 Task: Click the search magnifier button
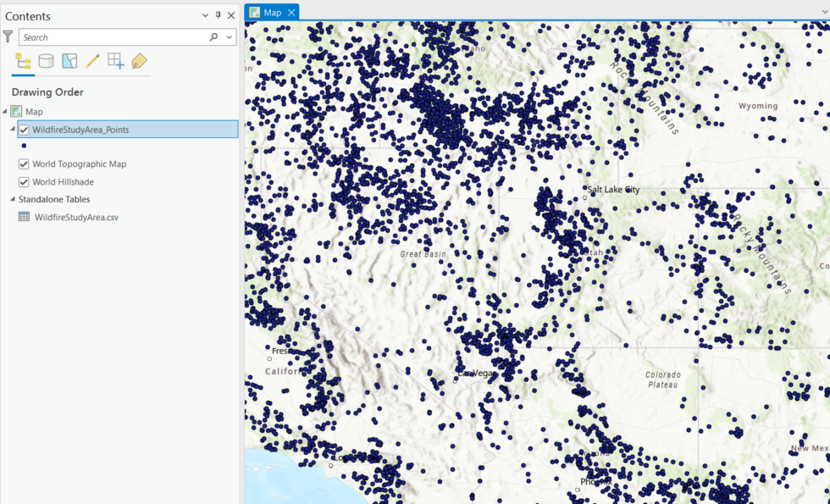213,36
